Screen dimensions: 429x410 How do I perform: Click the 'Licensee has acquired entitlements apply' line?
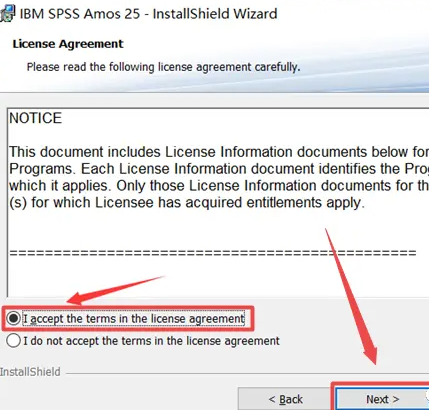coord(187,203)
